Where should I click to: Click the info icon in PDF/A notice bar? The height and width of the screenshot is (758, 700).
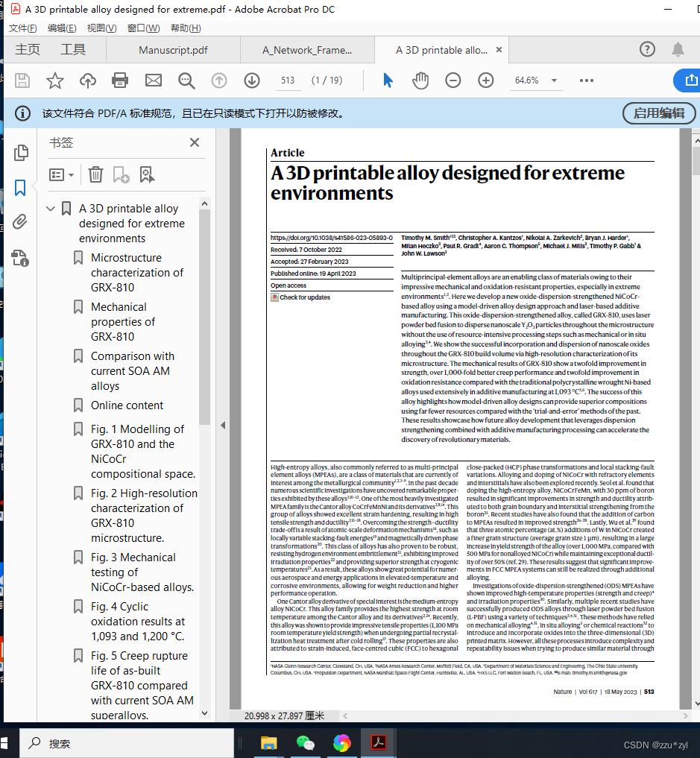point(22,113)
